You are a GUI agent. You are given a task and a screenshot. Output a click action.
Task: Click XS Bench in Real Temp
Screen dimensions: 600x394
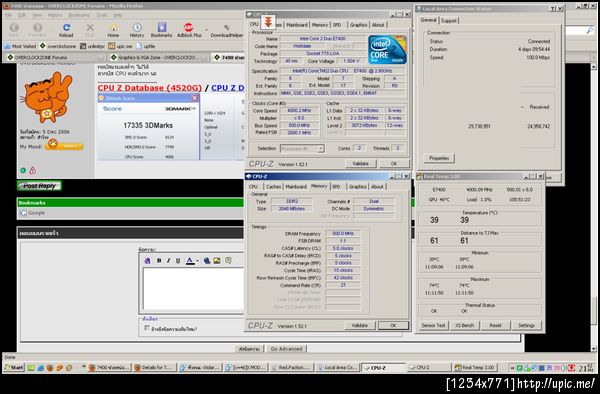[x=465, y=325]
